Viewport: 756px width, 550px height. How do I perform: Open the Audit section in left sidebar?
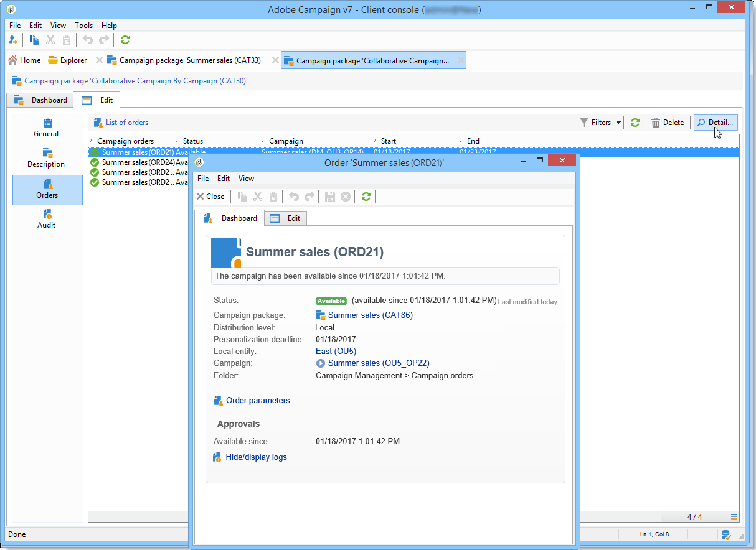[x=47, y=220]
